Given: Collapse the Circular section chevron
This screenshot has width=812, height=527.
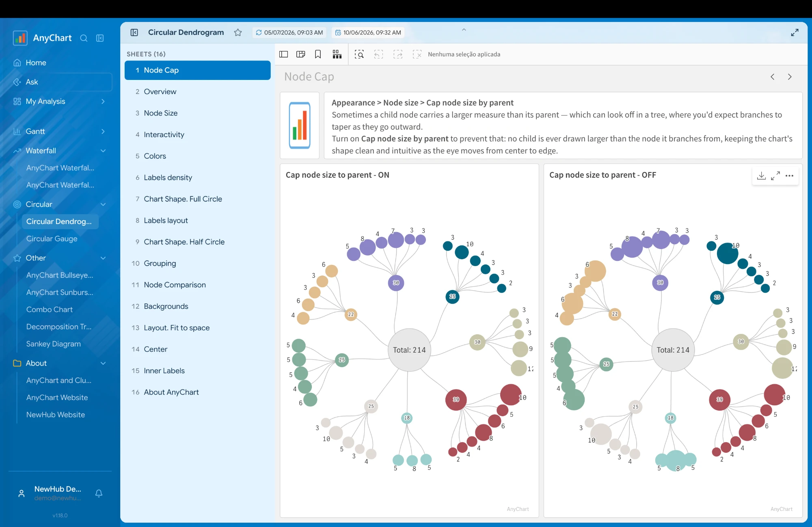Looking at the screenshot, I should 103,204.
